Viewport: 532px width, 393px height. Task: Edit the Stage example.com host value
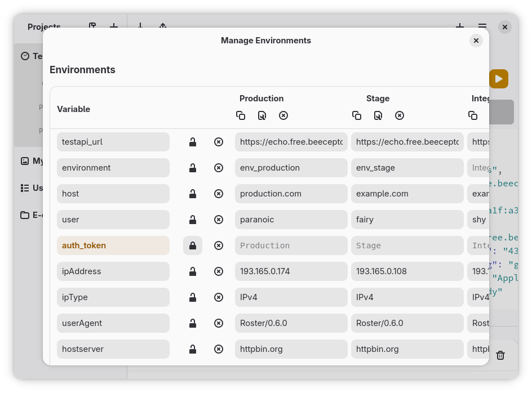(x=407, y=194)
